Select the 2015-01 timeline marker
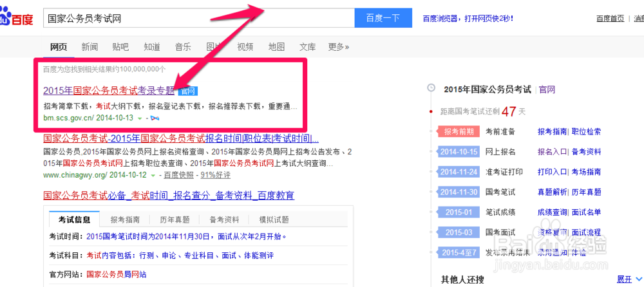The width and height of the screenshot is (644, 287). click(459, 212)
